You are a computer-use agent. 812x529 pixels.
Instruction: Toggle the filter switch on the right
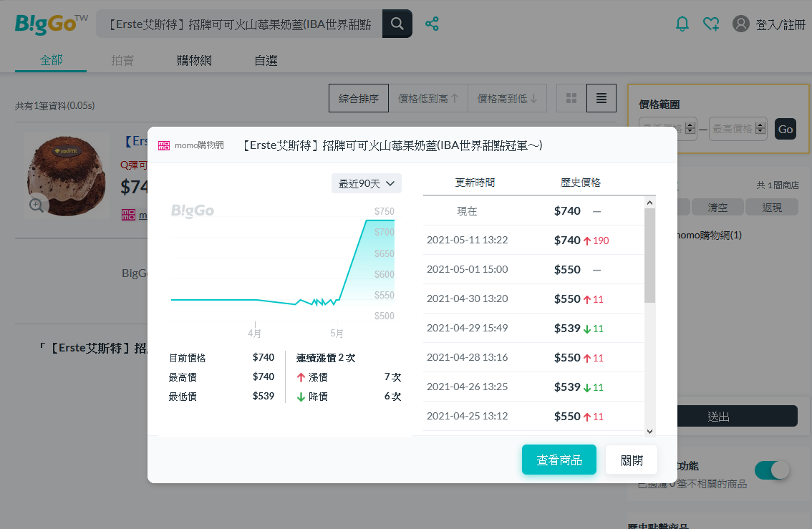point(772,470)
